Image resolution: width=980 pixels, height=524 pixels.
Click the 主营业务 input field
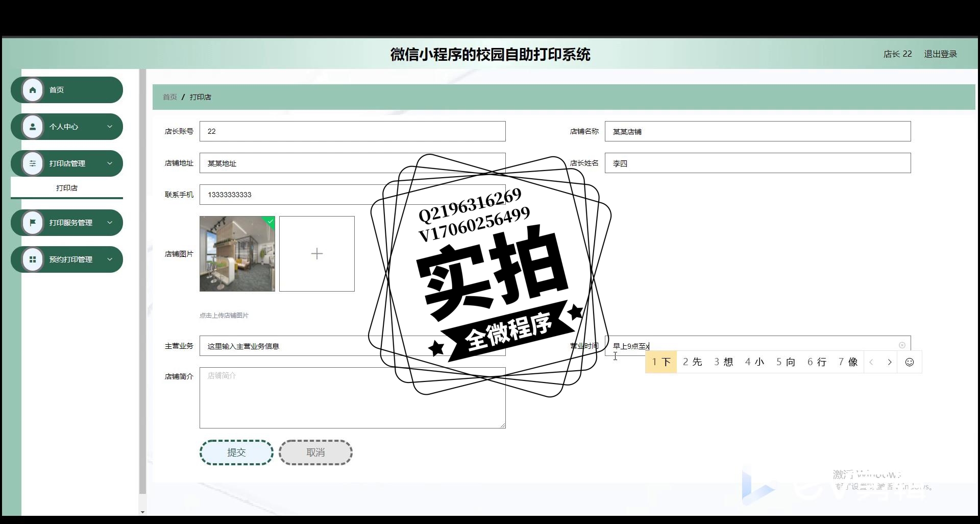coord(353,346)
